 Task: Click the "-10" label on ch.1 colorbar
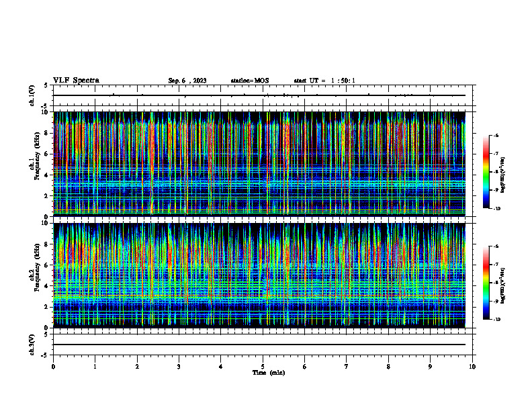pyautogui.click(x=496, y=209)
